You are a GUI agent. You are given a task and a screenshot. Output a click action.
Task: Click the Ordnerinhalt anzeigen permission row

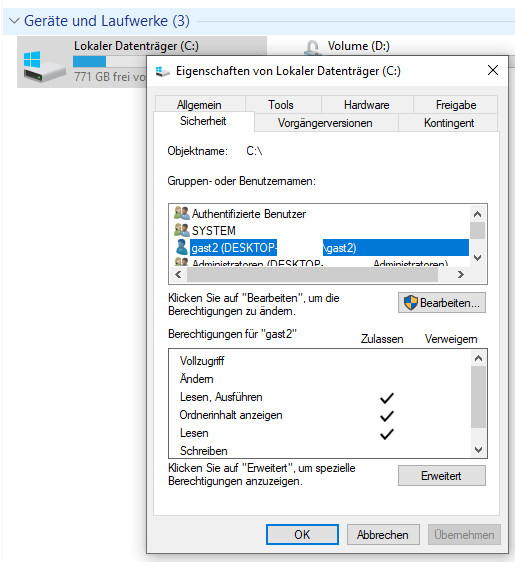tap(320, 415)
